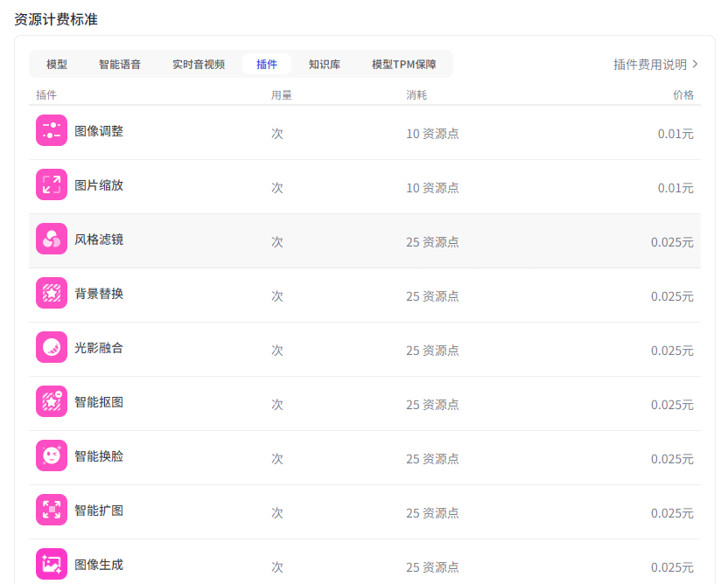Viewport: 728px width, 584px height.
Task: Click the 图像调整 plugin icon
Action: click(x=52, y=130)
